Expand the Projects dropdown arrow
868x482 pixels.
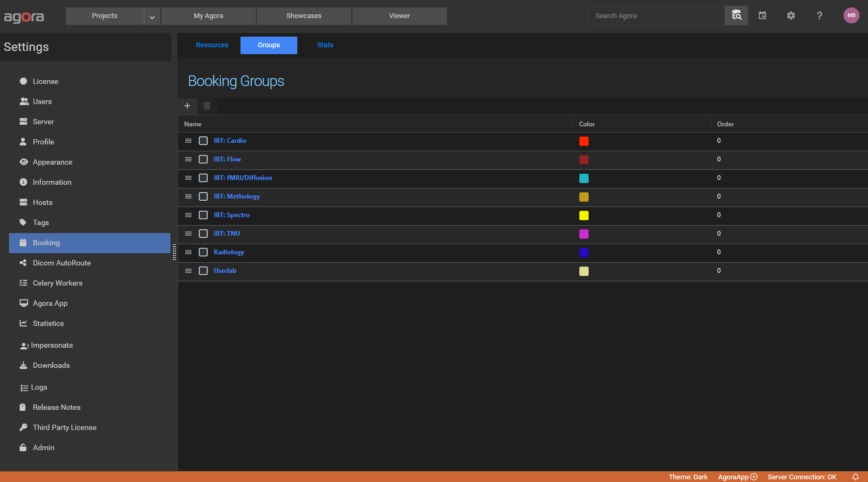click(152, 16)
